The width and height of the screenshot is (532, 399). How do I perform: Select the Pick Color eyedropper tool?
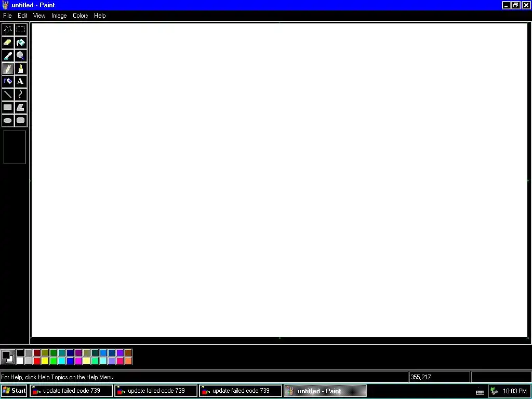tap(8, 55)
